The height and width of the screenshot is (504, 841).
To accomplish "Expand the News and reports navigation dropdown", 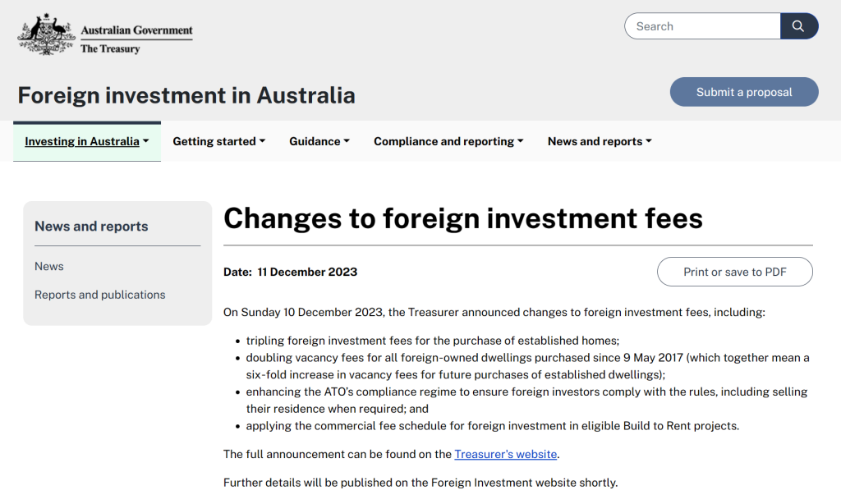I will [x=600, y=141].
